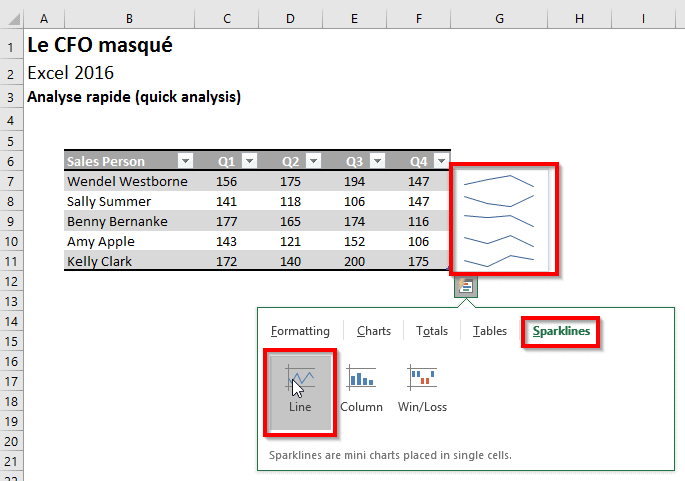Pick the Win/Loss sparkline icon
This screenshot has height=481, width=685.
422,378
